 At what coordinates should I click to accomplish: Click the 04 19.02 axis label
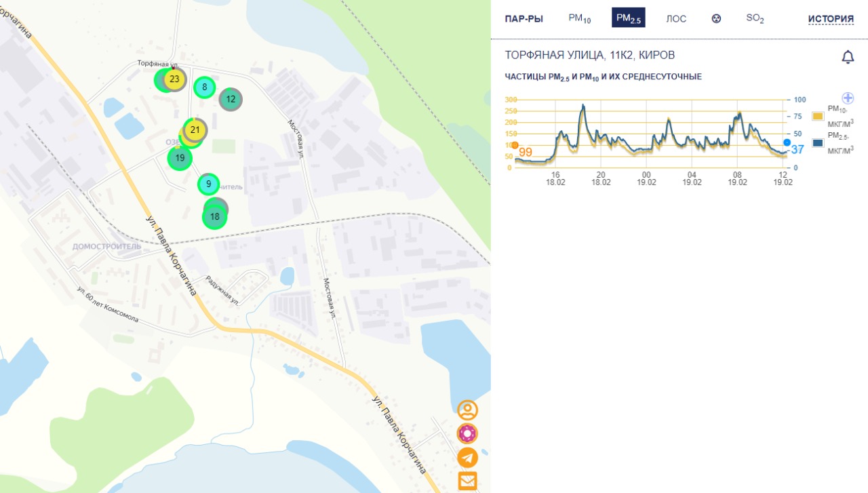tap(692, 178)
